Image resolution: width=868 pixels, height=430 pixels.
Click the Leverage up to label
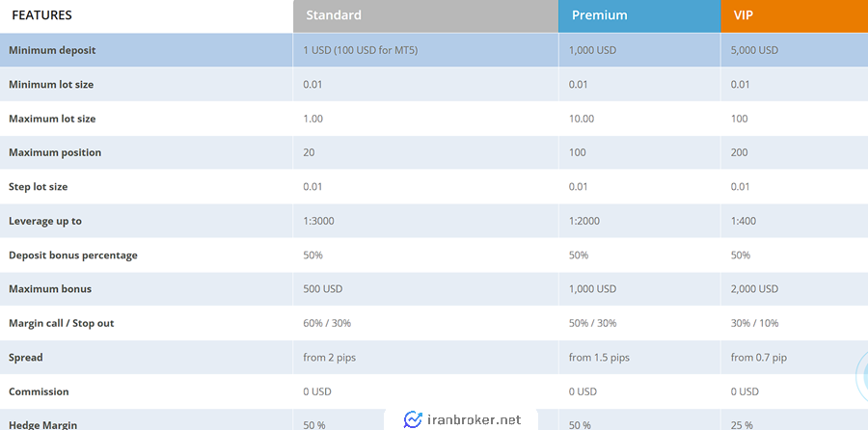pyautogui.click(x=44, y=222)
